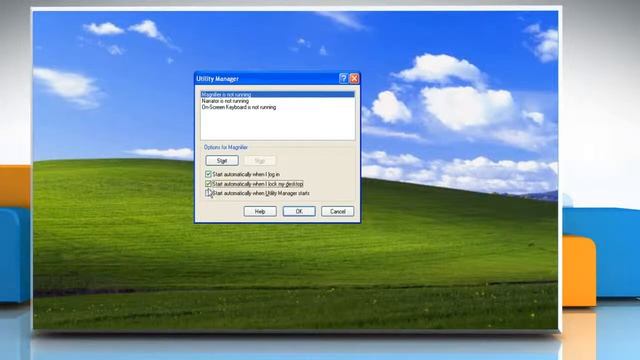Confirm with the OK button
640x360 pixels.
coord(299,211)
